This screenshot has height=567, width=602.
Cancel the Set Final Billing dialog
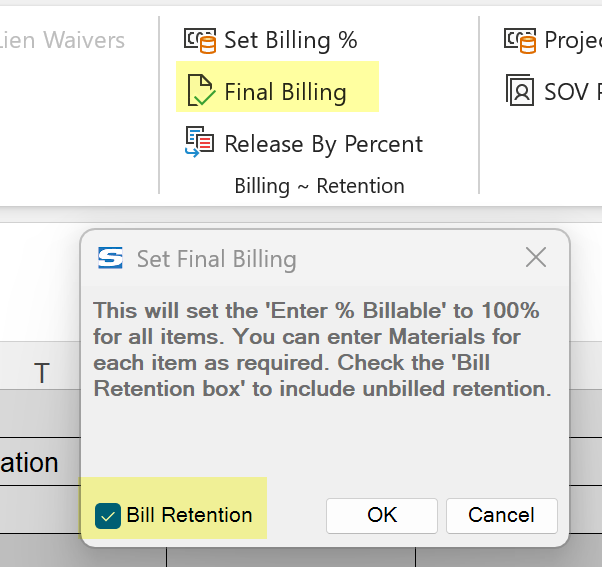click(501, 516)
